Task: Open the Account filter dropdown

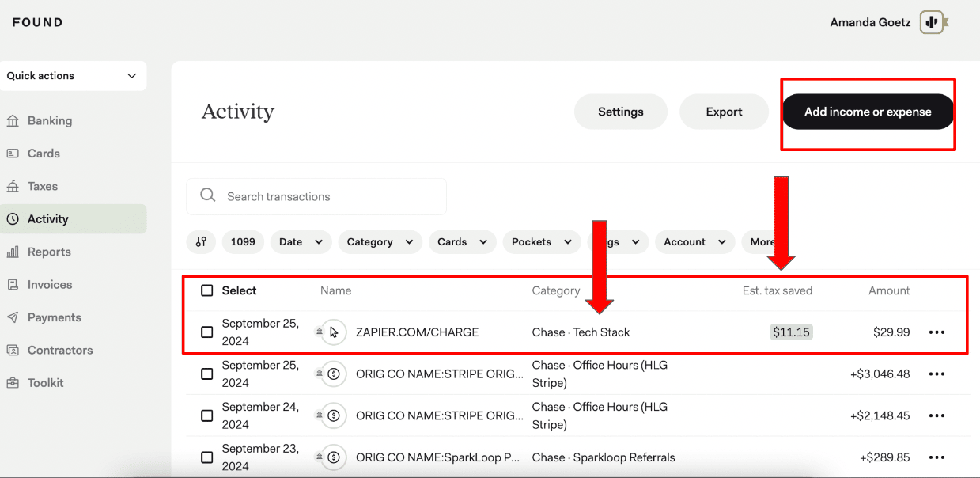Action: click(x=695, y=242)
